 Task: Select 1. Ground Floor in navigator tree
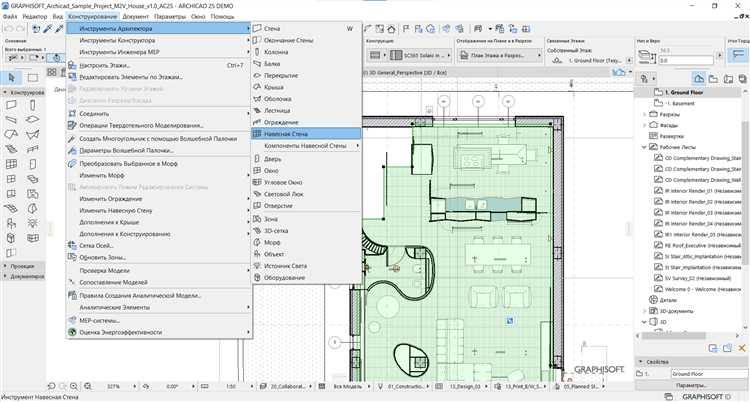686,92
